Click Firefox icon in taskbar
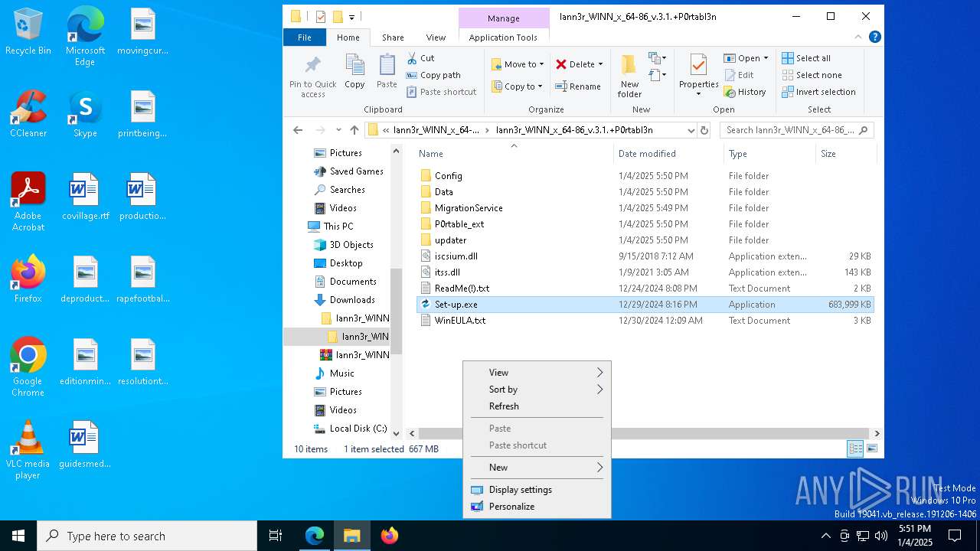The image size is (980, 551). point(390,536)
